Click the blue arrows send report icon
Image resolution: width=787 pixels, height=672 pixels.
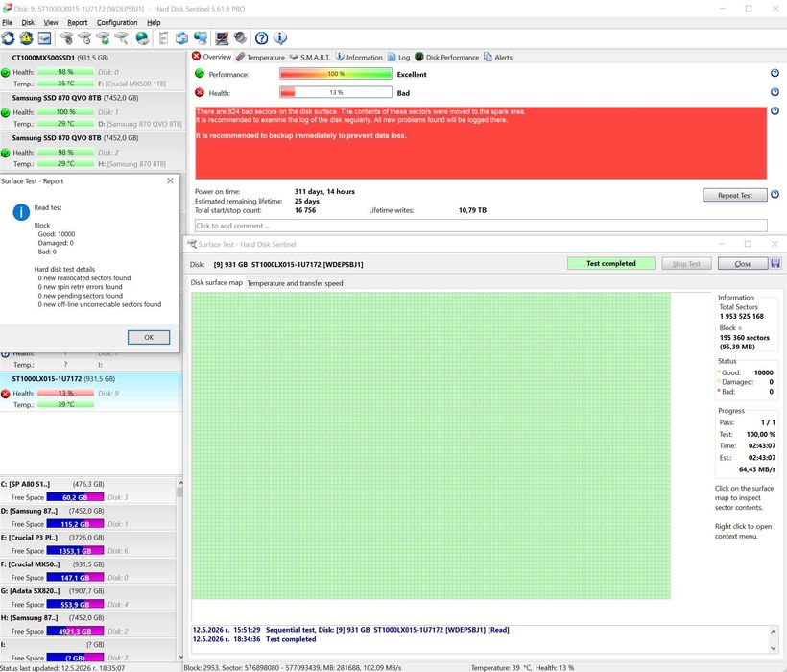[x=181, y=38]
